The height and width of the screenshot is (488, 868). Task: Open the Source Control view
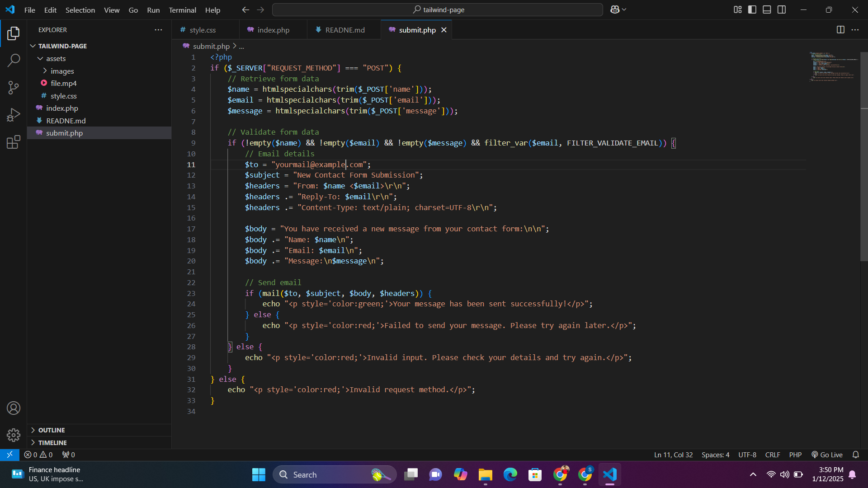pos(14,88)
